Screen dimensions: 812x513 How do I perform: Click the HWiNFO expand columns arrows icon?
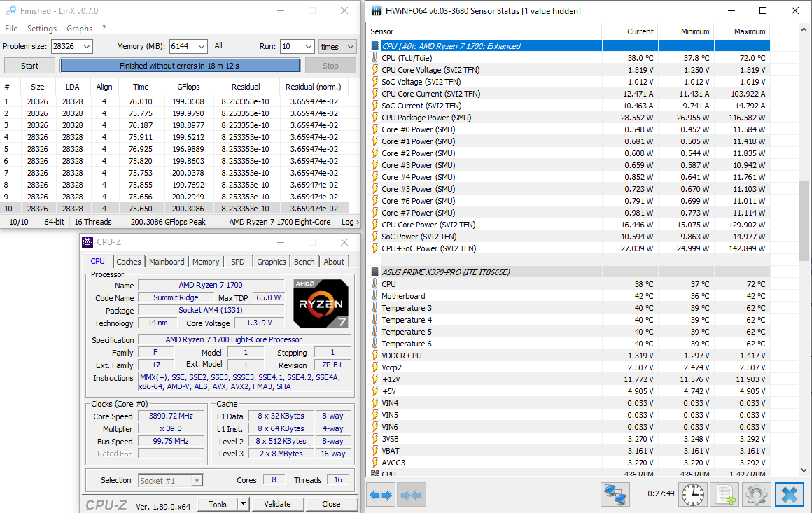tap(381, 495)
